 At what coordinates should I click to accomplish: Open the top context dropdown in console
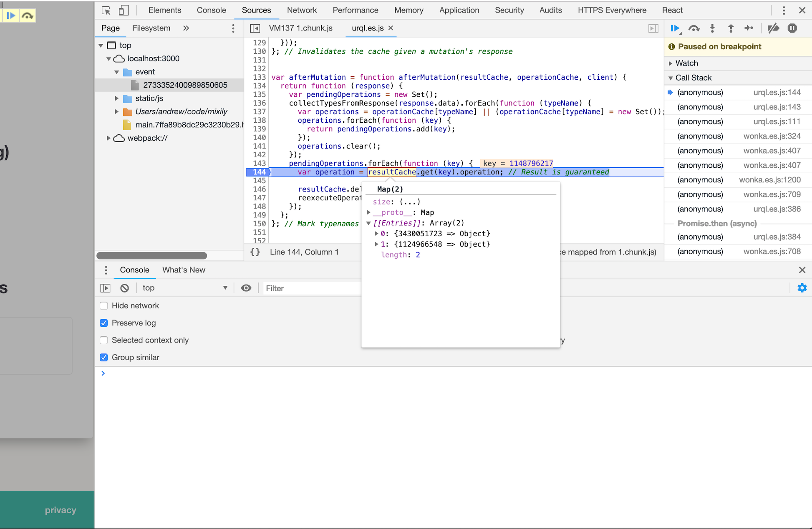coord(184,288)
